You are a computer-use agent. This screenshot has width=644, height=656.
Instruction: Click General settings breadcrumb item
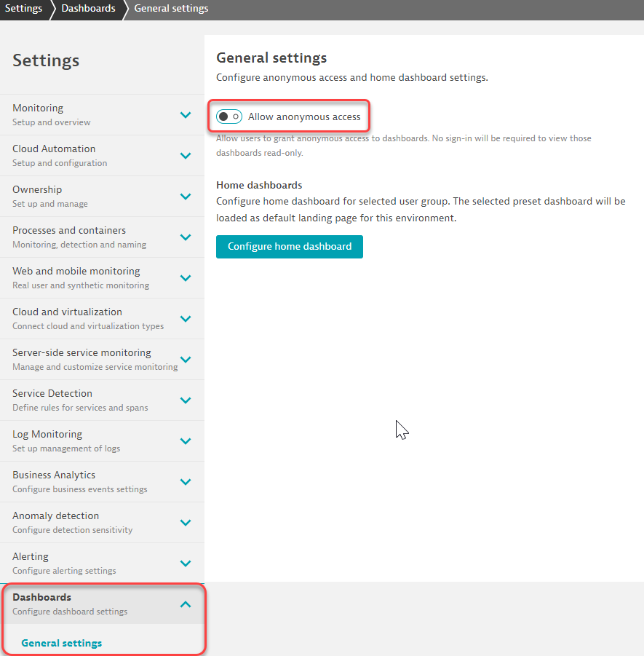tap(171, 9)
